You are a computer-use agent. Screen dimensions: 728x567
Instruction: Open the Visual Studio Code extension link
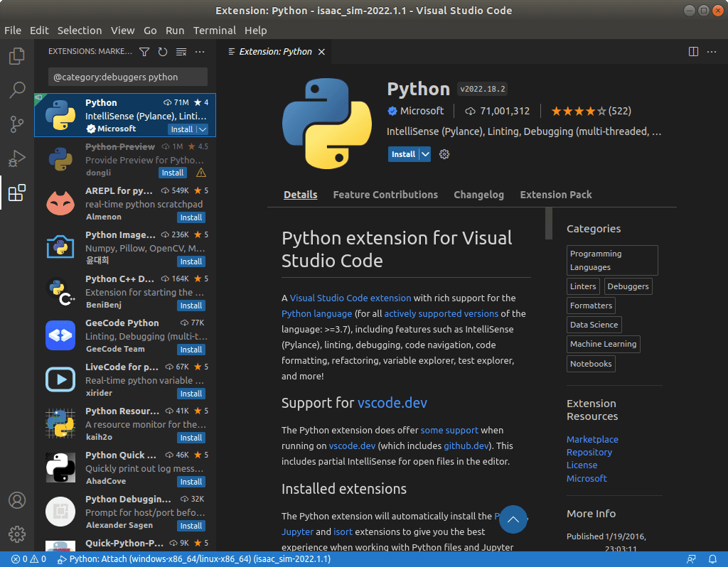pos(350,298)
